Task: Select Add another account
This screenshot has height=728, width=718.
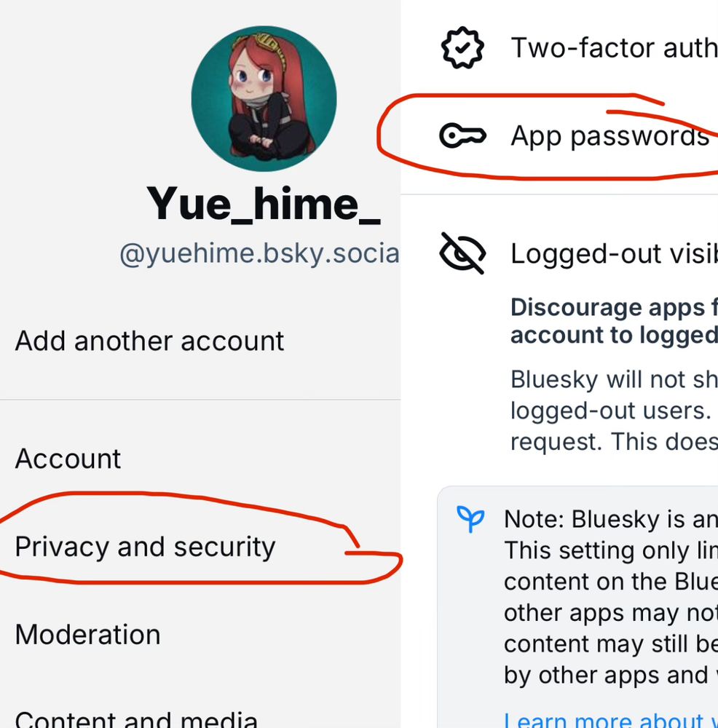Action: pos(149,341)
